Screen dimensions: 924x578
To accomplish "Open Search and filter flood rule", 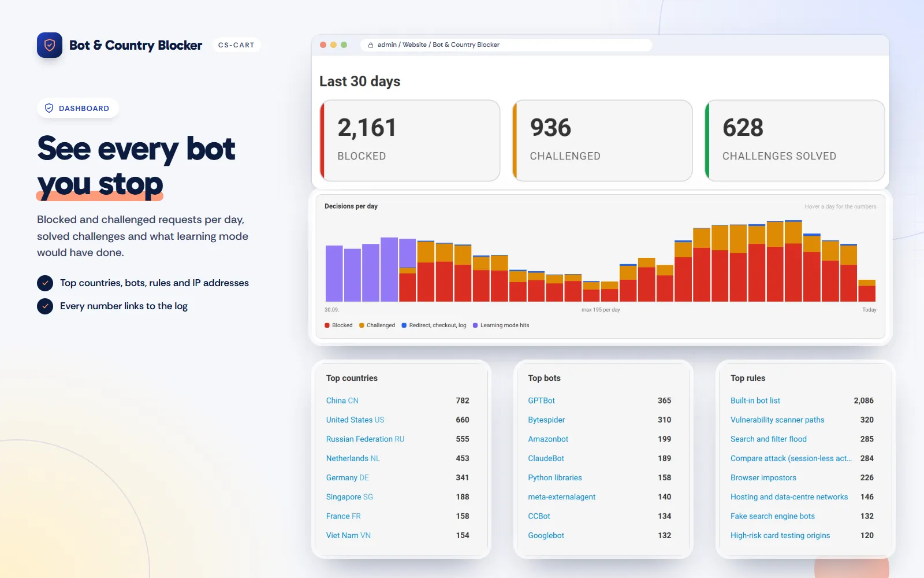I will (x=769, y=439).
